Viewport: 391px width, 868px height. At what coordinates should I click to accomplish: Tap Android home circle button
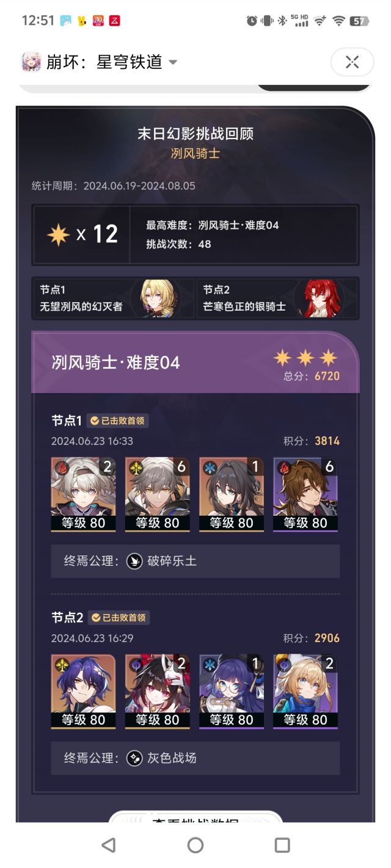195,845
